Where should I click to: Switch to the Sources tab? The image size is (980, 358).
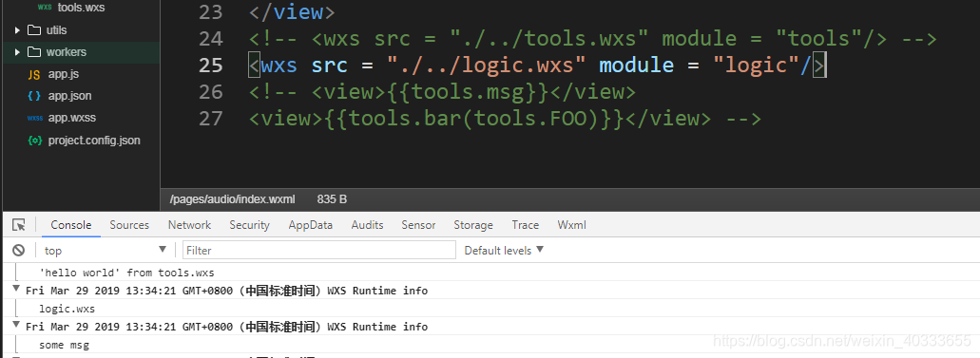point(129,225)
